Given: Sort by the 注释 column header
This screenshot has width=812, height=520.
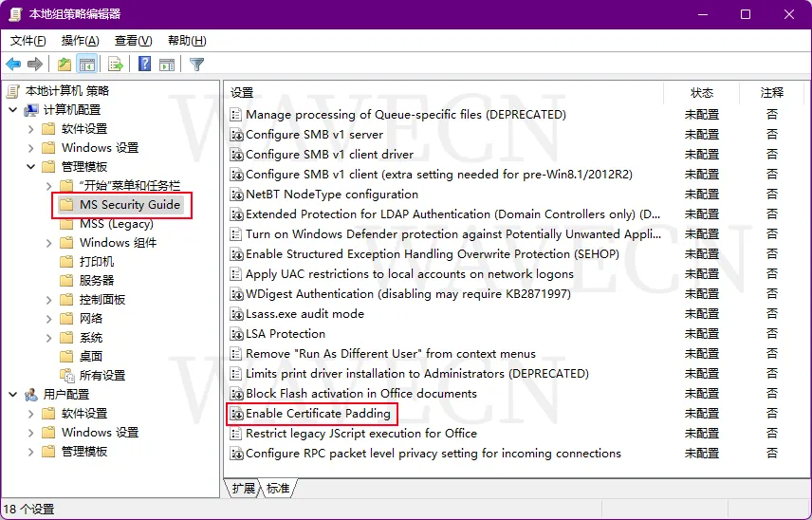Looking at the screenshot, I should 771,93.
